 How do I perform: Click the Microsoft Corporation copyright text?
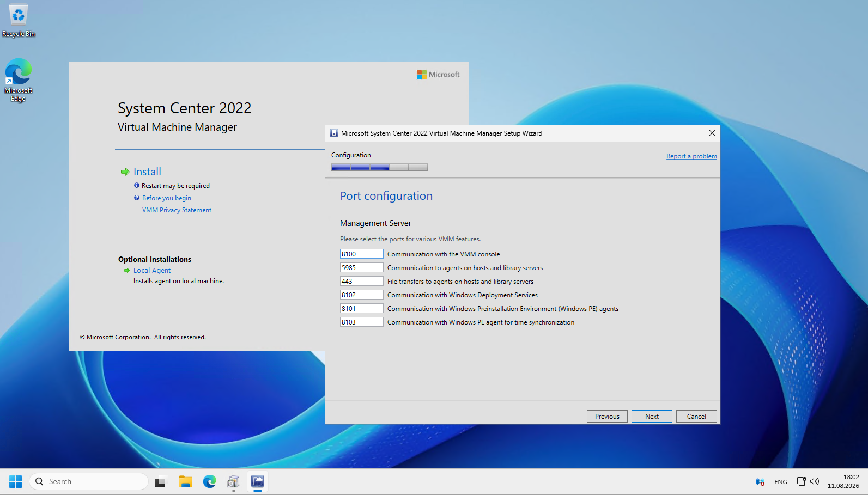[143, 337]
